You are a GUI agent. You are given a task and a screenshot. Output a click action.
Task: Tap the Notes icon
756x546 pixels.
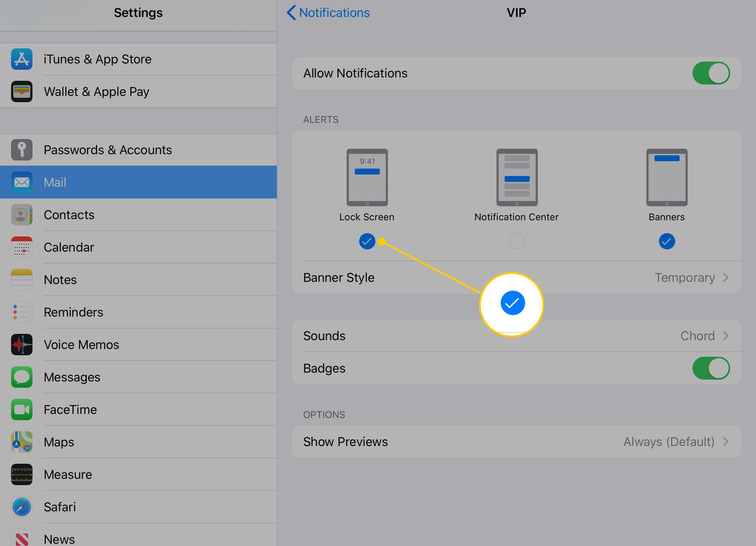pos(22,280)
